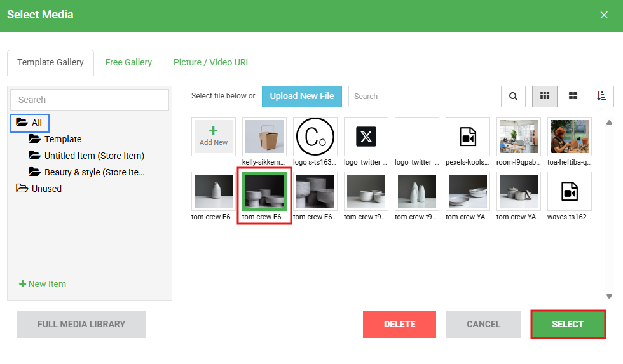
Task: Select the pexels-kools video file
Action: point(468,137)
